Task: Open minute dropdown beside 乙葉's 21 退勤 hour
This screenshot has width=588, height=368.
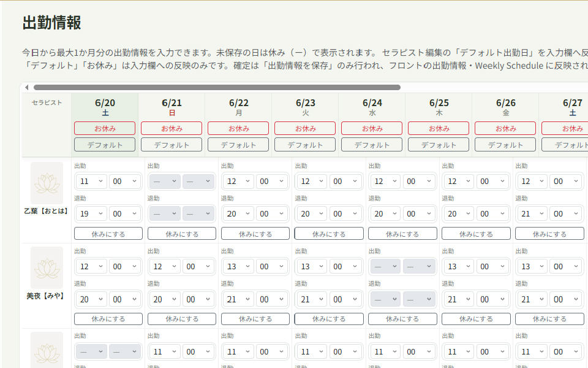Action: pyautogui.click(x=566, y=213)
